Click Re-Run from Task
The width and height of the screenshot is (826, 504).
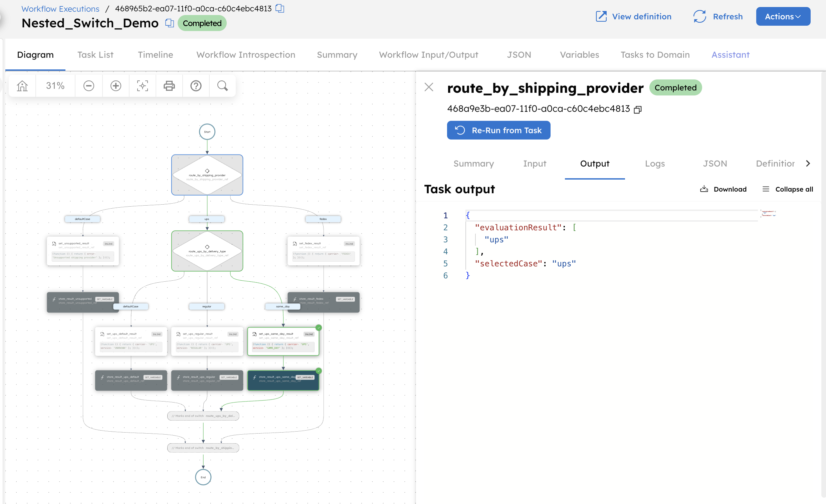pos(498,131)
